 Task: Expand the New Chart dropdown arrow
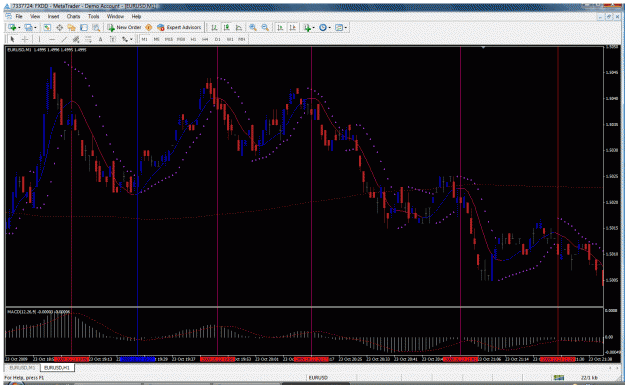[19, 28]
